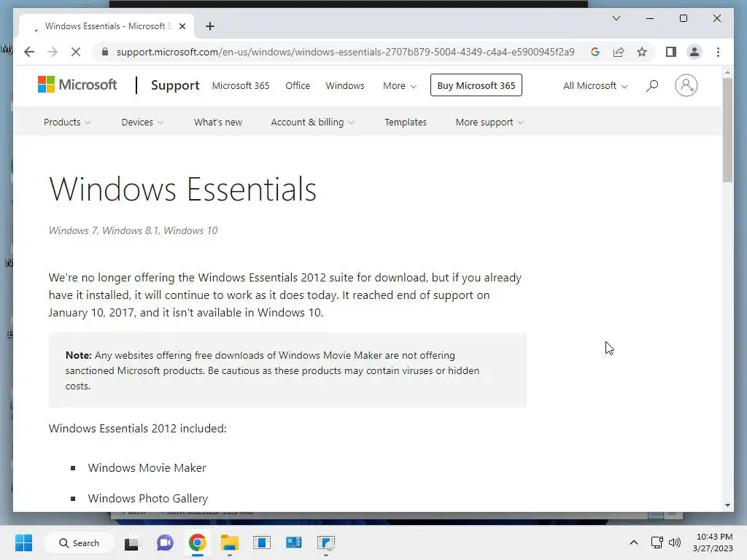The width and height of the screenshot is (747, 560).
Task: Open the Microsoft 365 nav link
Action: click(x=241, y=86)
